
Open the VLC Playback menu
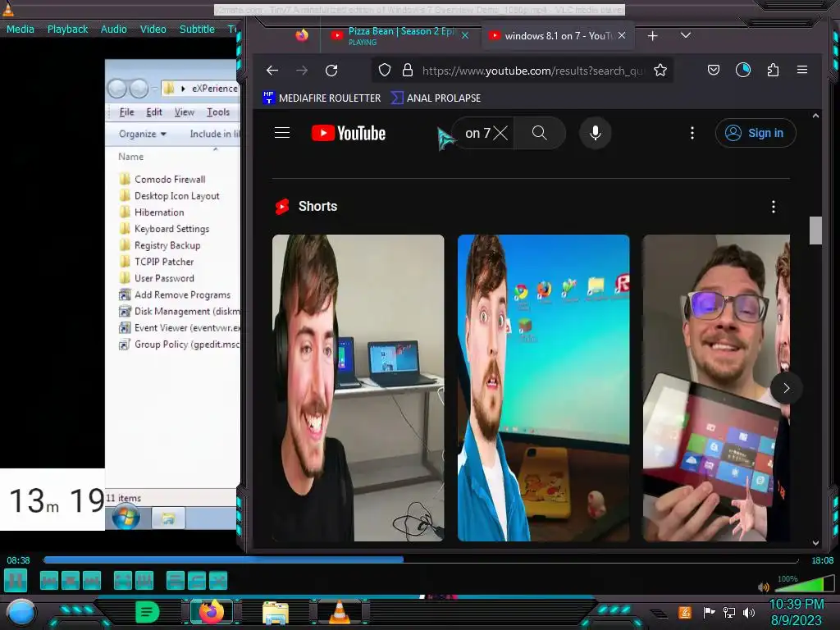click(x=67, y=29)
